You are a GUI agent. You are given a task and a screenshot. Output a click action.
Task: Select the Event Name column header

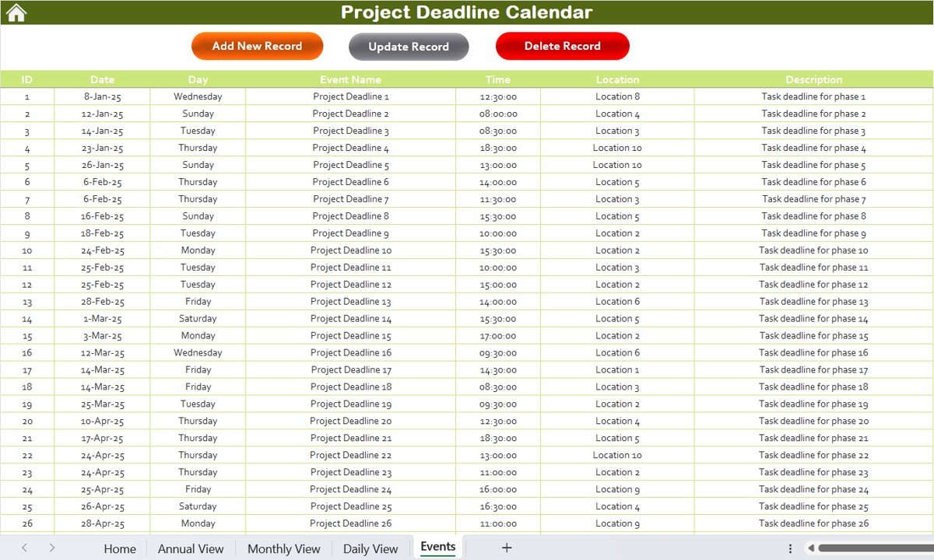pos(350,79)
